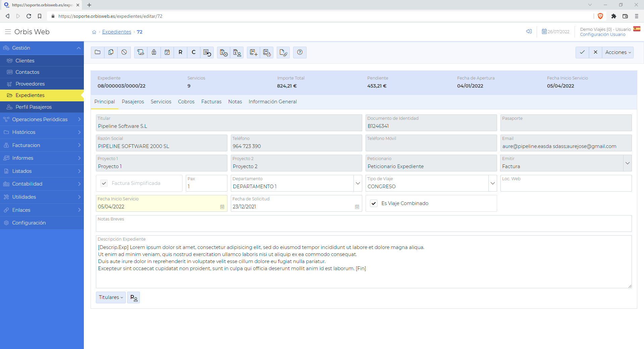Click into the Loc. Web input field
644x349 pixels.
click(566, 183)
